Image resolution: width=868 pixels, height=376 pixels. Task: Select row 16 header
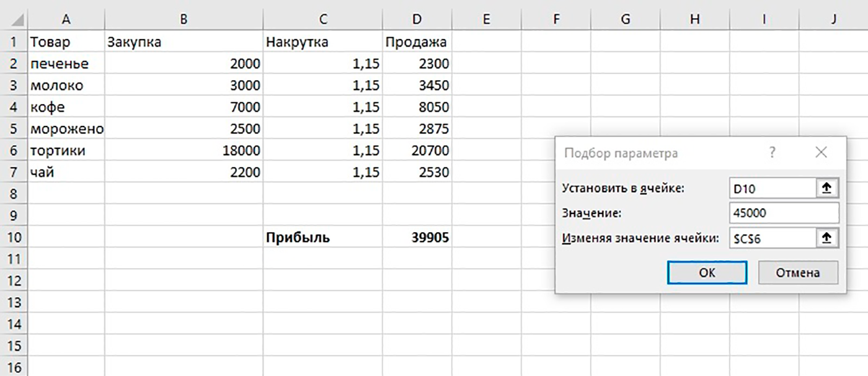pyautogui.click(x=13, y=367)
